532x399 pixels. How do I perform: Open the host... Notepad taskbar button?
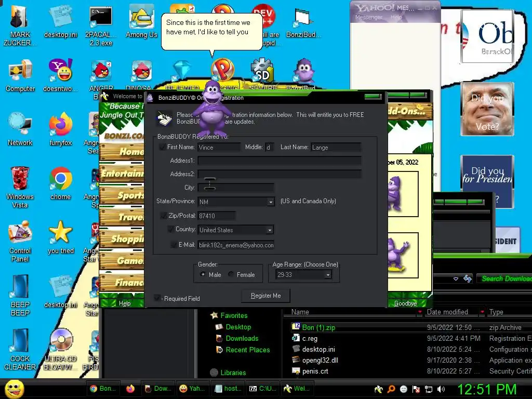[228, 389]
